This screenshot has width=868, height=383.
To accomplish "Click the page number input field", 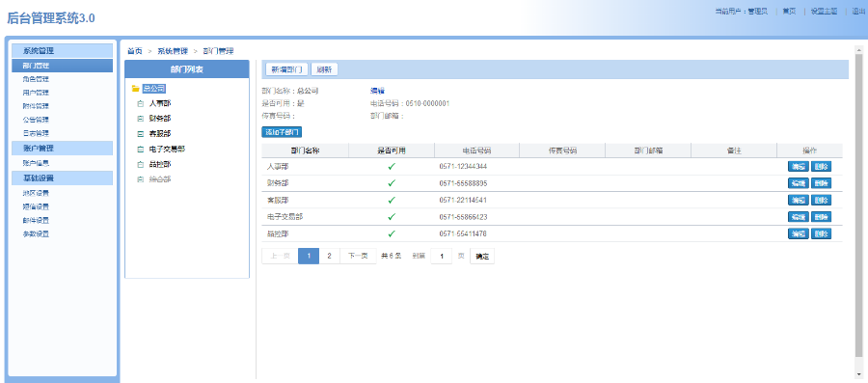I will (x=441, y=257).
